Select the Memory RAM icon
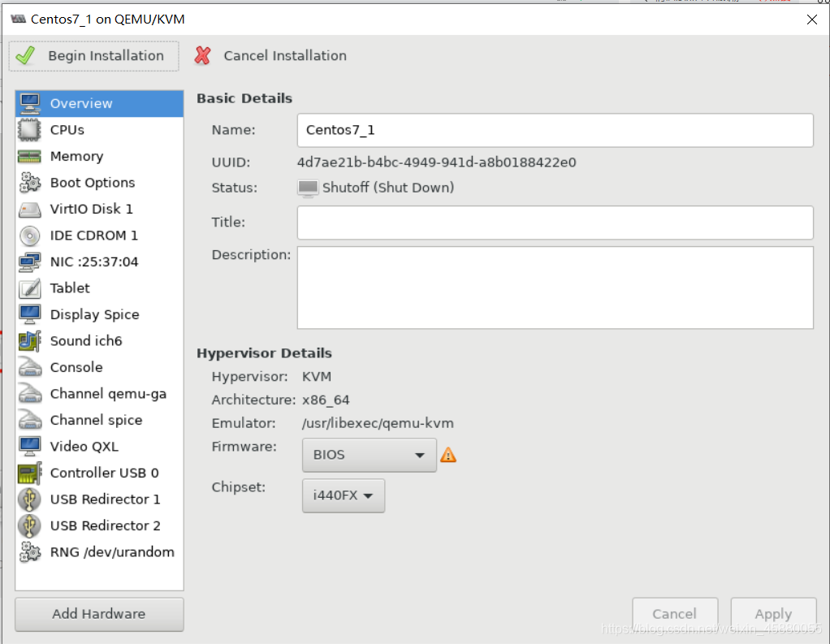This screenshot has width=830, height=644. (29, 156)
